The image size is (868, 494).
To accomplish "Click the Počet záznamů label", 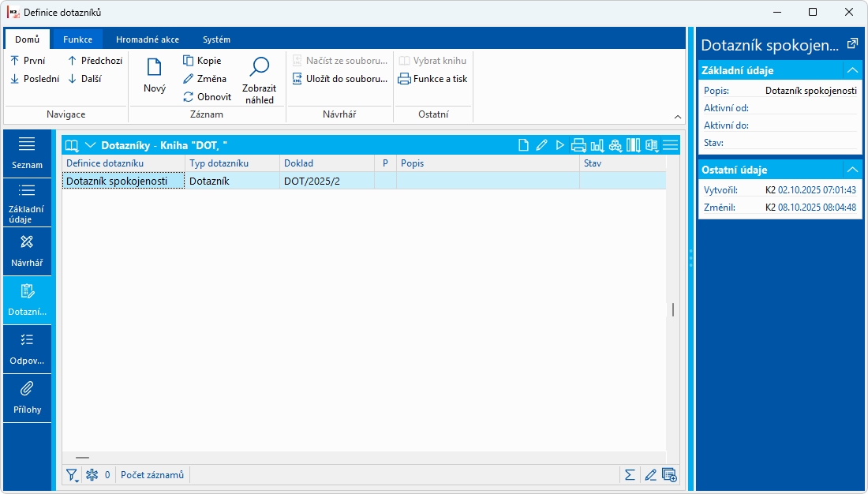I will [152, 474].
